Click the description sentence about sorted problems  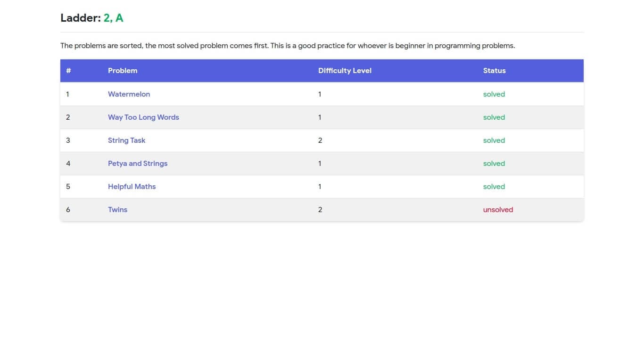click(288, 46)
